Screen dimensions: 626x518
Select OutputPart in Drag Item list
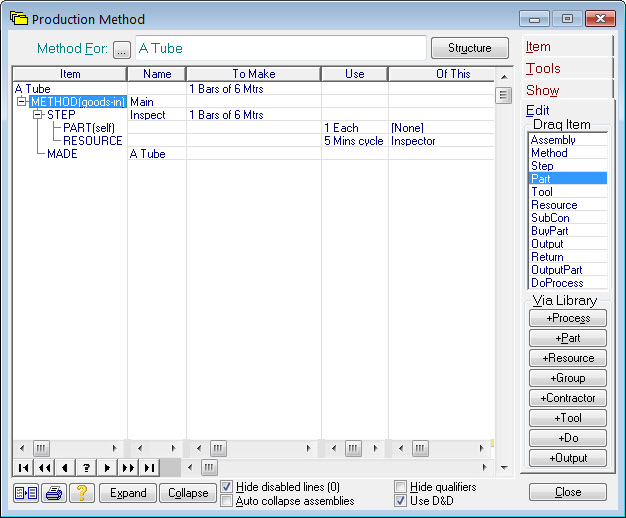pyautogui.click(x=568, y=270)
